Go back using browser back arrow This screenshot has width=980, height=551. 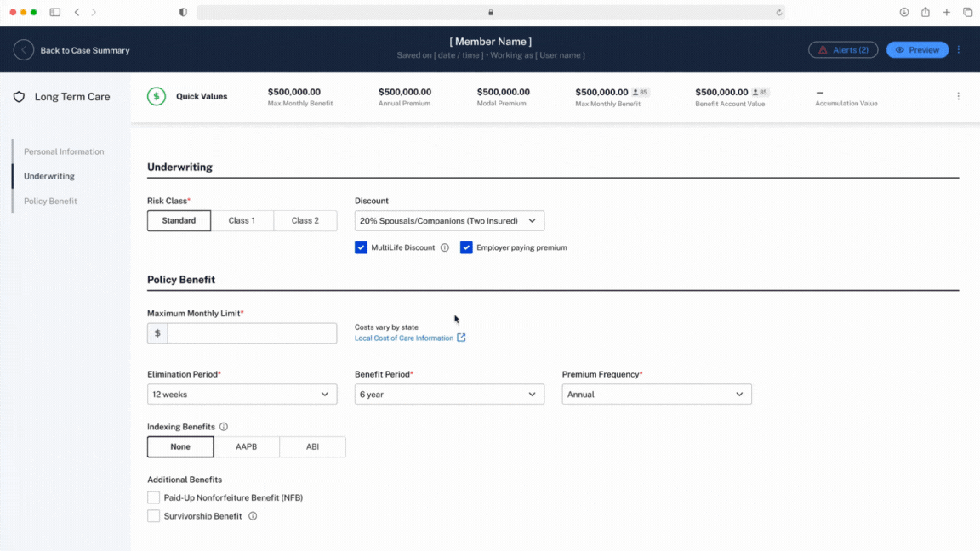(x=77, y=12)
